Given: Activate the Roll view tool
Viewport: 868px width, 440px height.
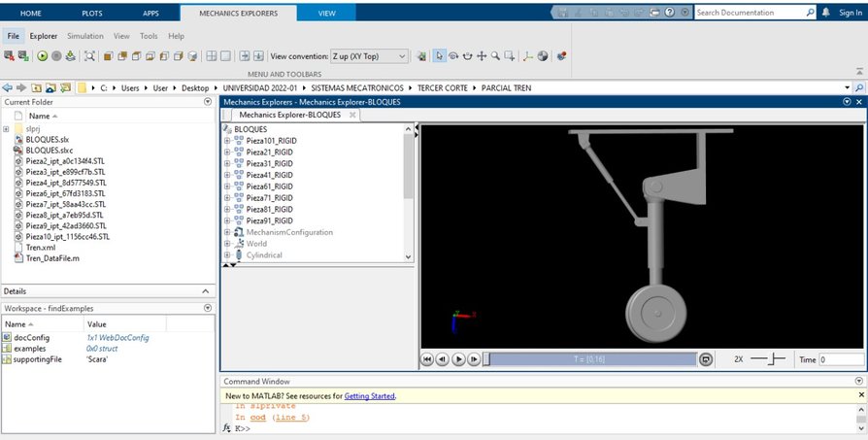Looking at the screenshot, I should pos(467,56).
